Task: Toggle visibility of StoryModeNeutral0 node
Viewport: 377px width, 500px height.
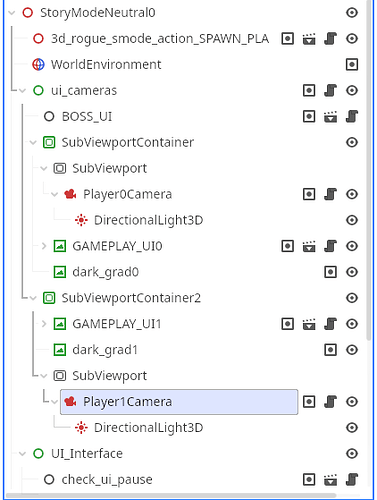Action: tap(352, 13)
